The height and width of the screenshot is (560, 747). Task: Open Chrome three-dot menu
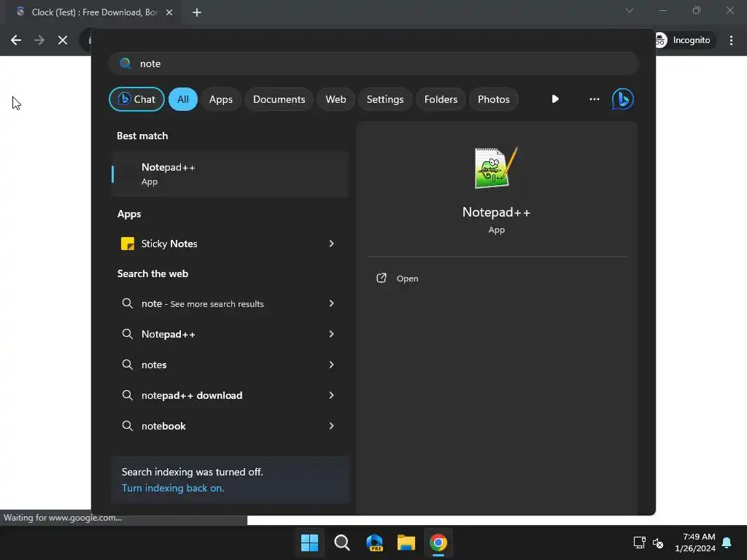tap(731, 40)
